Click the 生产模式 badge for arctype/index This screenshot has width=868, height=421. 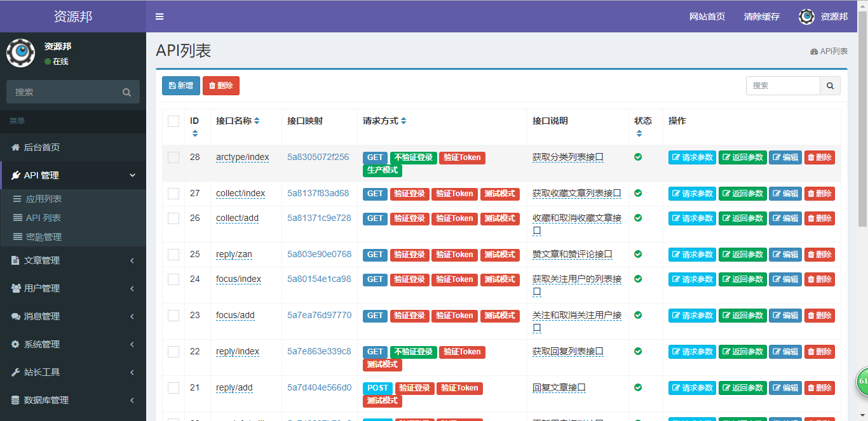383,170
